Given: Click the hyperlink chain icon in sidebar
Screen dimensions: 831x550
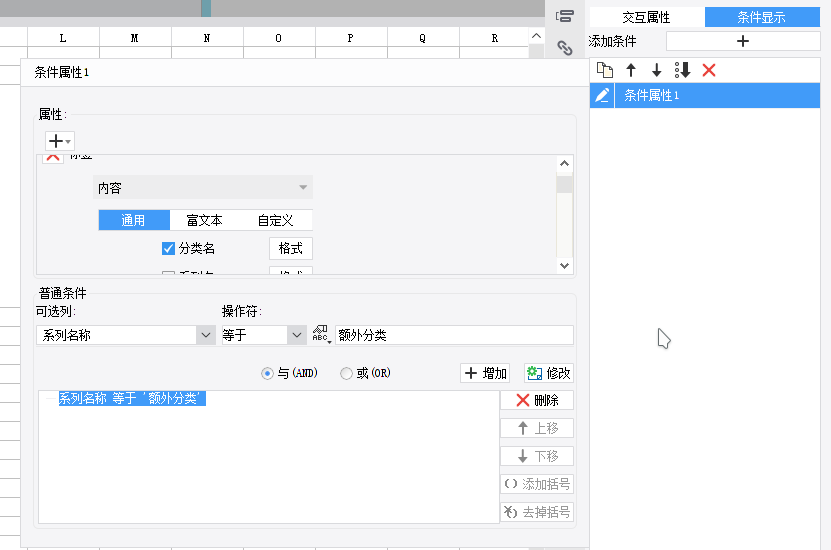Looking at the screenshot, I should coord(565,48).
